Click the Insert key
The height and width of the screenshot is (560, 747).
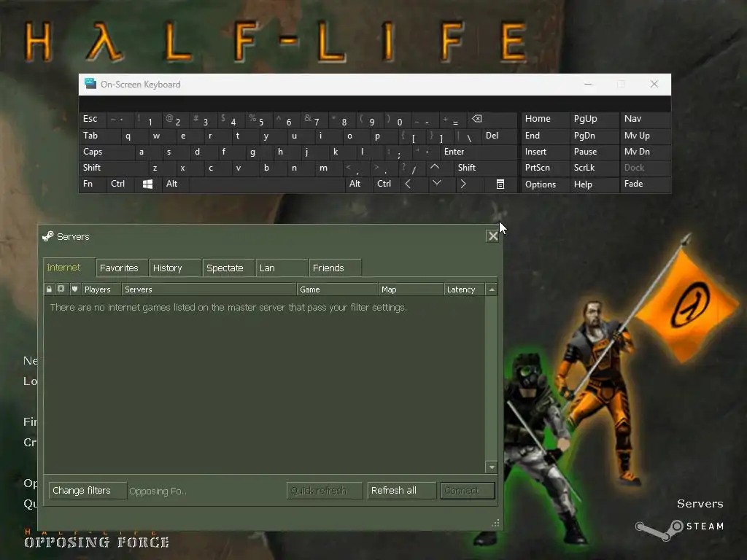[x=545, y=152]
